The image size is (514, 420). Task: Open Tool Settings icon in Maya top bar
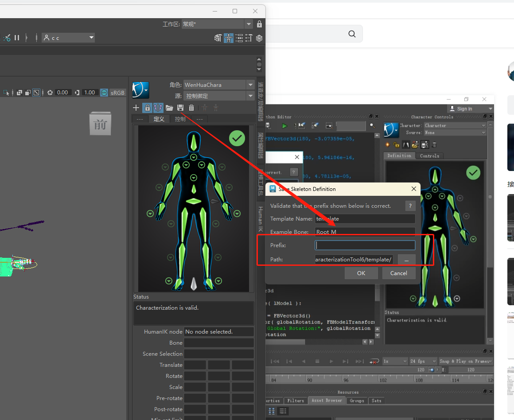coord(249,38)
